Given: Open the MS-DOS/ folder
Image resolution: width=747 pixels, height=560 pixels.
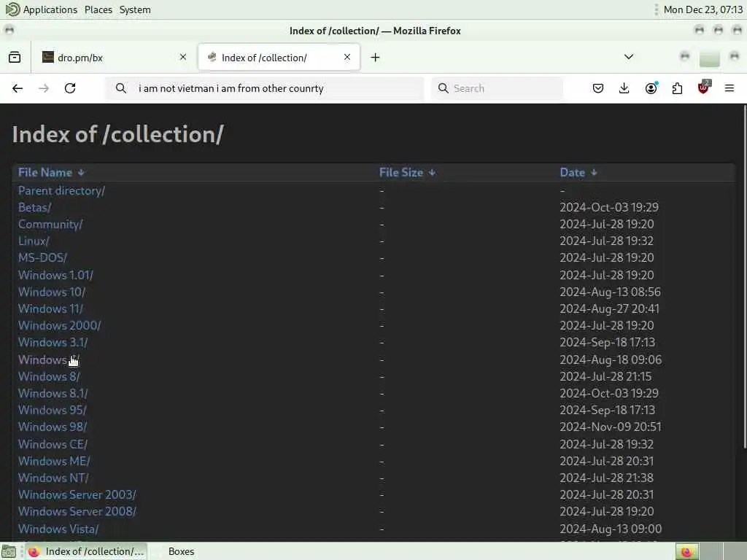Looking at the screenshot, I should pyautogui.click(x=42, y=257).
